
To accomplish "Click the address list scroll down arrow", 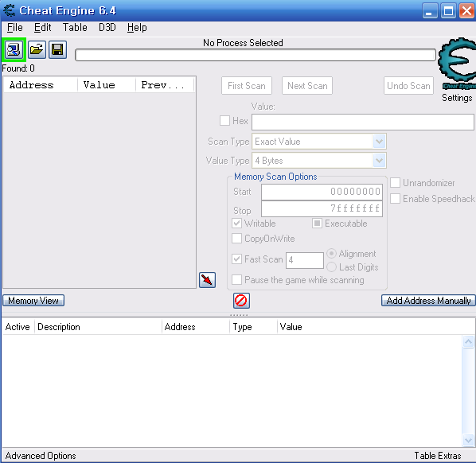I will (x=468, y=440).
